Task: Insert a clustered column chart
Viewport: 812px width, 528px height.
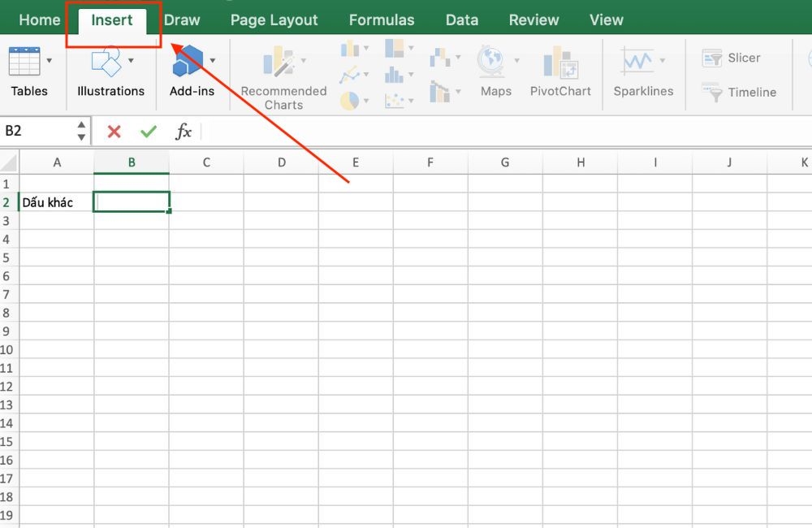Action: pyautogui.click(x=349, y=49)
